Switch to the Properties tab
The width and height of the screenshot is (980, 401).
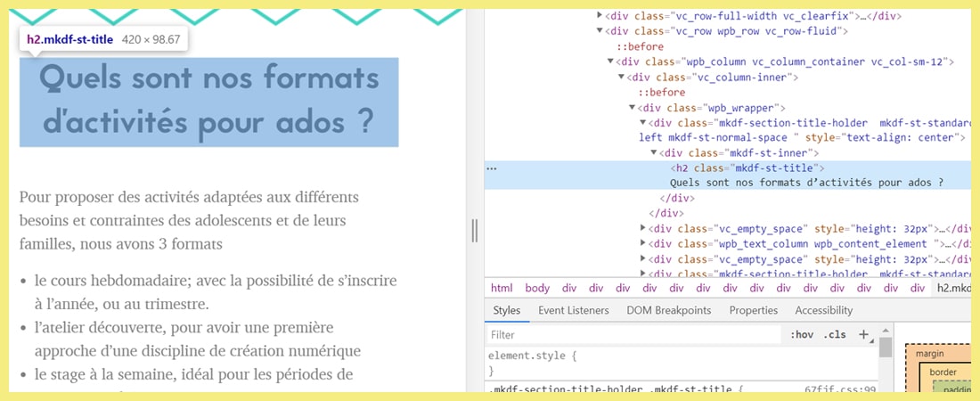[x=753, y=310]
